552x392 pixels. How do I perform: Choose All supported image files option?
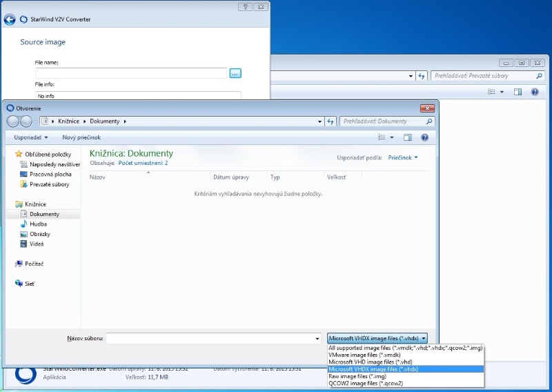(x=406, y=348)
